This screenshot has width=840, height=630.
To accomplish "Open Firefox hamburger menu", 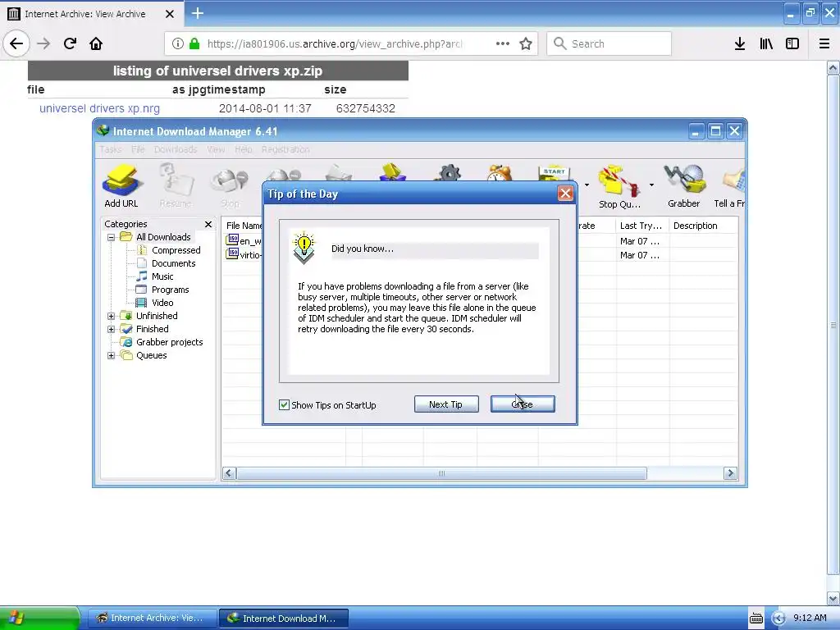I will (824, 43).
